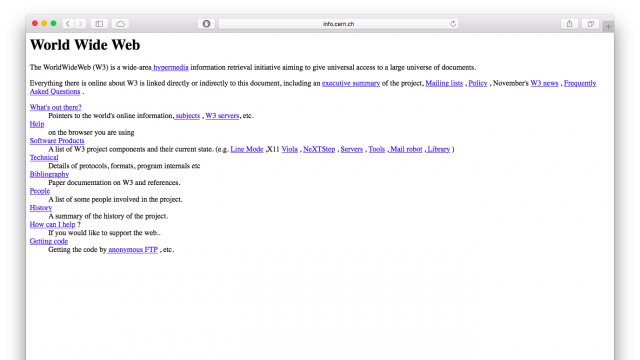Viewport: 640px width, 360px height.
Task: Click the Opera-style extension icon left of address bar
Action: click(207, 24)
